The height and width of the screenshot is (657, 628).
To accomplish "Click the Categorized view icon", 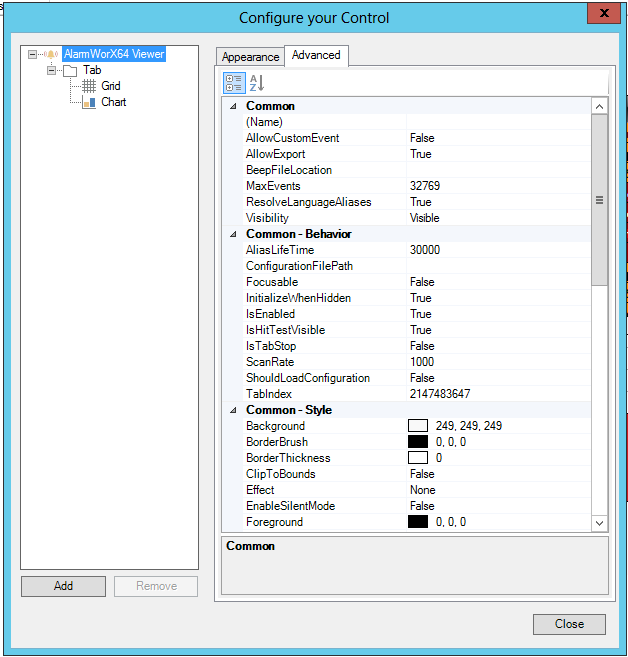I will point(234,83).
